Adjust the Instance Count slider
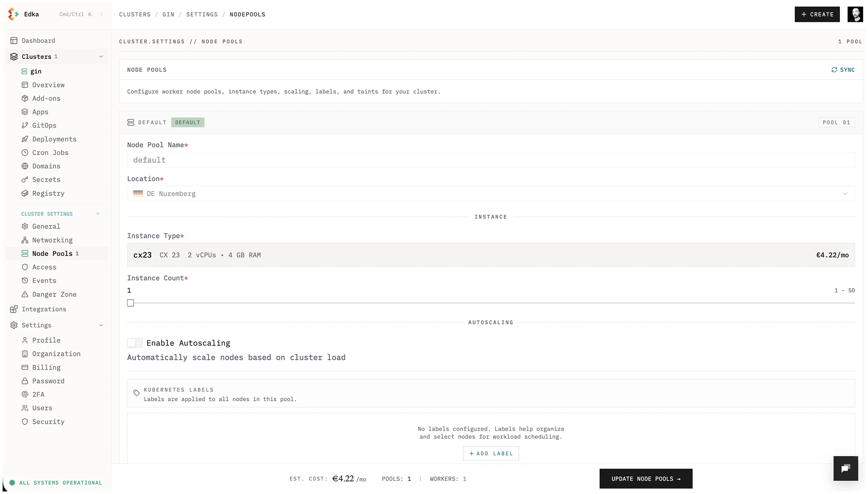Image resolution: width=868 pixels, height=494 pixels. [x=130, y=303]
